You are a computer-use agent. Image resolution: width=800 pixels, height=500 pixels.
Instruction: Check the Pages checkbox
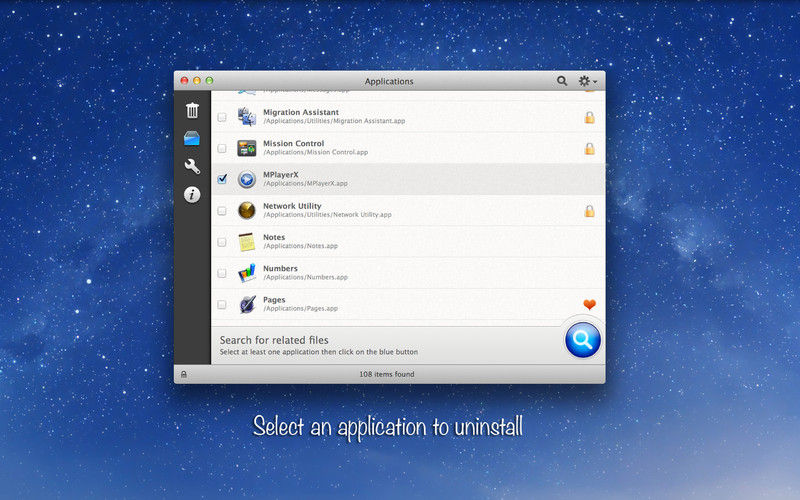[222, 305]
